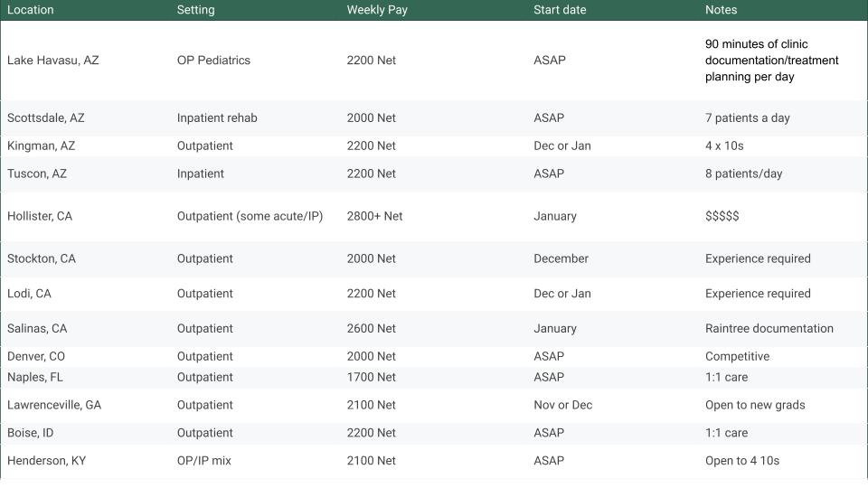Image resolution: width=868 pixels, height=488 pixels.
Task: Click the Nov or Dec start date
Action: click(x=562, y=406)
